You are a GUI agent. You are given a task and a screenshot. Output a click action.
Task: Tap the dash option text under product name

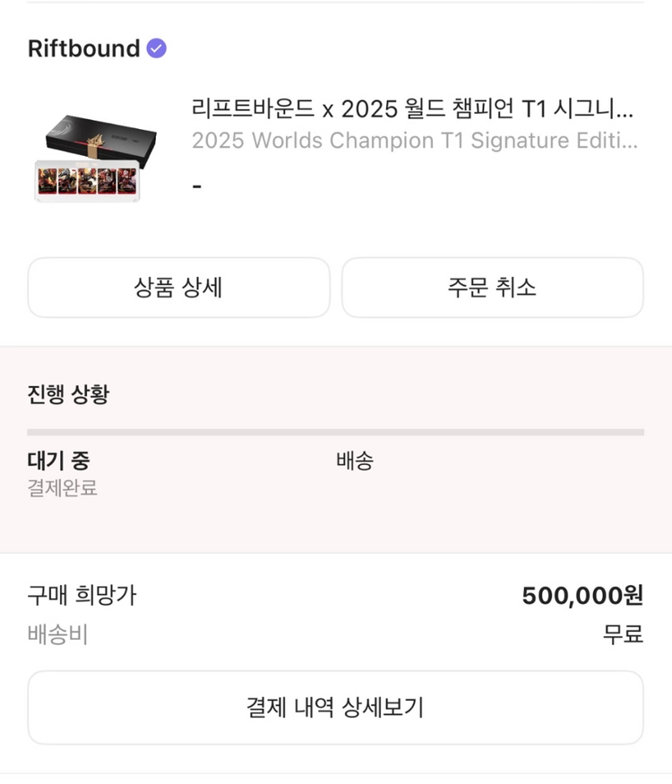pos(197,187)
